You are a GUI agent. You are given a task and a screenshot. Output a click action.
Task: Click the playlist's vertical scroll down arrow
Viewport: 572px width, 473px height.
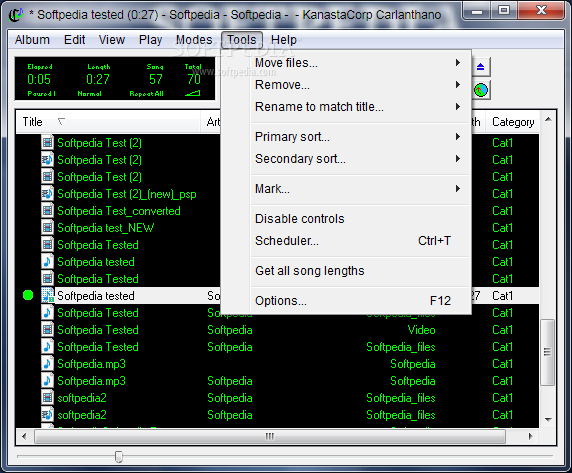click(x=548, y=420)
